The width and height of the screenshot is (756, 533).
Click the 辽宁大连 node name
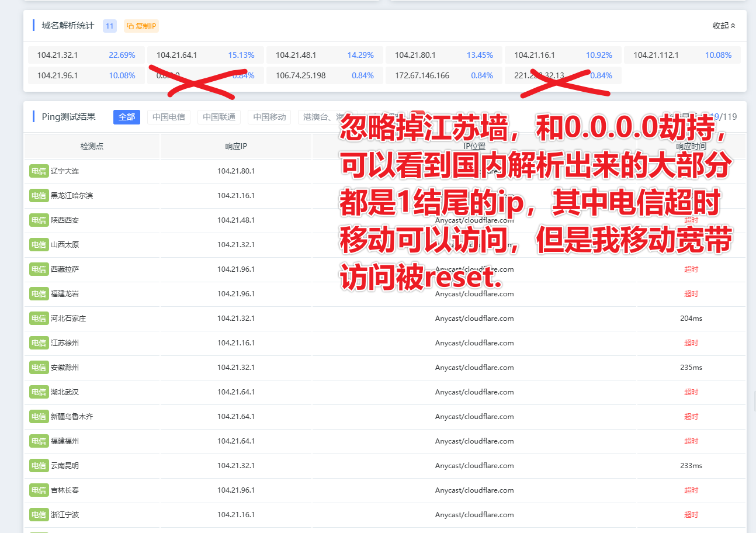click(x=65, y=171)
